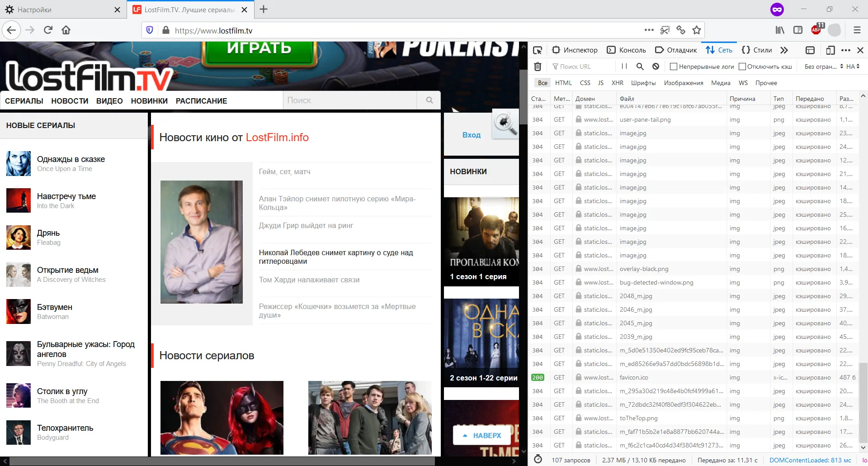
Task: Open tracking protection shield icon in address bar
Action: [x=150, y=30]
